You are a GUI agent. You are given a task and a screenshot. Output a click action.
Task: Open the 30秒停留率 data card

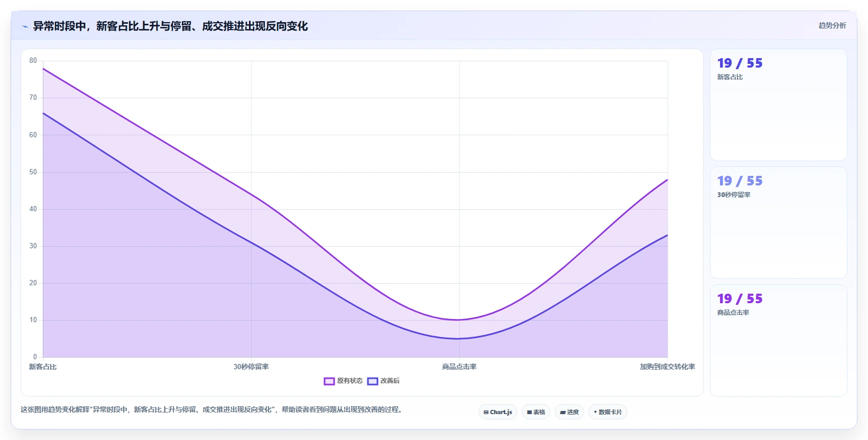click(x=779, y=223)
